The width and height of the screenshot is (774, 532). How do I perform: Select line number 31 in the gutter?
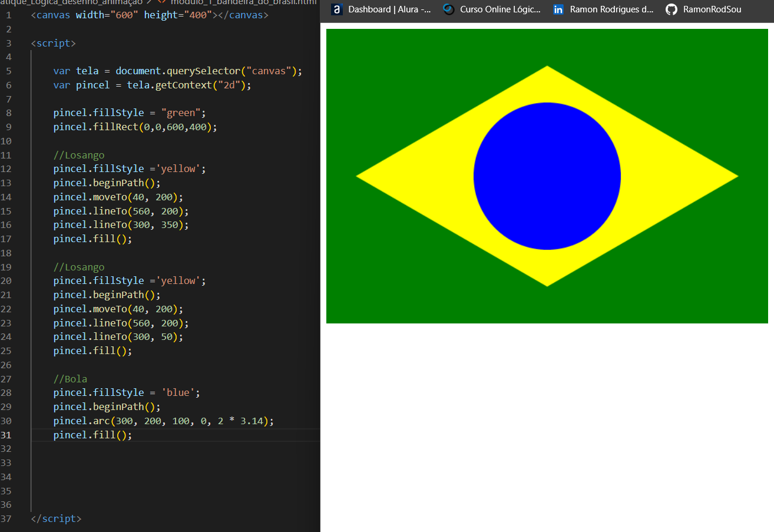pyautogui.click(x=6, y=435)
